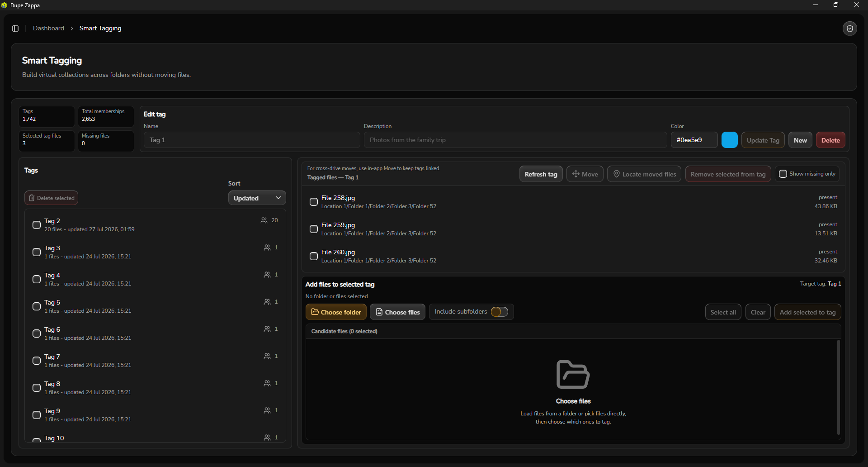The width and height of the screenshot is (868, 467).
Task: Click the Move button
Action: point(585,174)
